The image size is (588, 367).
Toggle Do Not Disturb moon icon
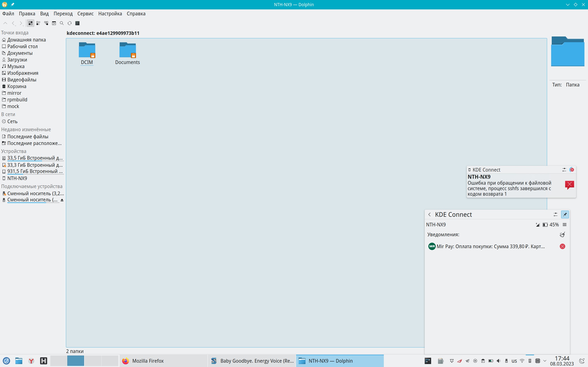582,361
